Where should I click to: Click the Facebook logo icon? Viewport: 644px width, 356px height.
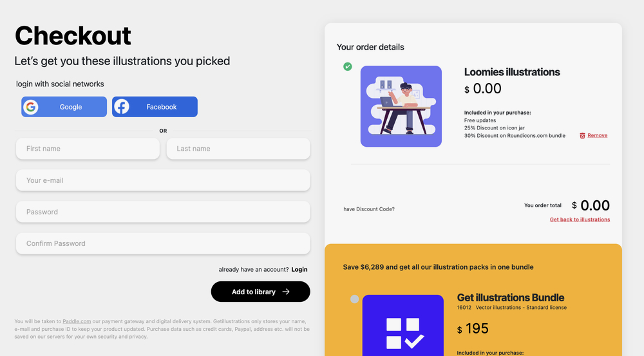pyautogui.click(x=122, y=107)
